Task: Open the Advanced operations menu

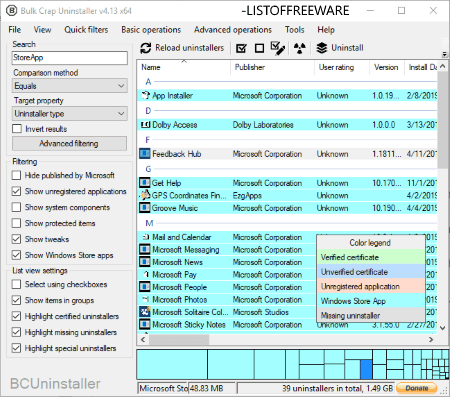Action: tap(233, 30)
